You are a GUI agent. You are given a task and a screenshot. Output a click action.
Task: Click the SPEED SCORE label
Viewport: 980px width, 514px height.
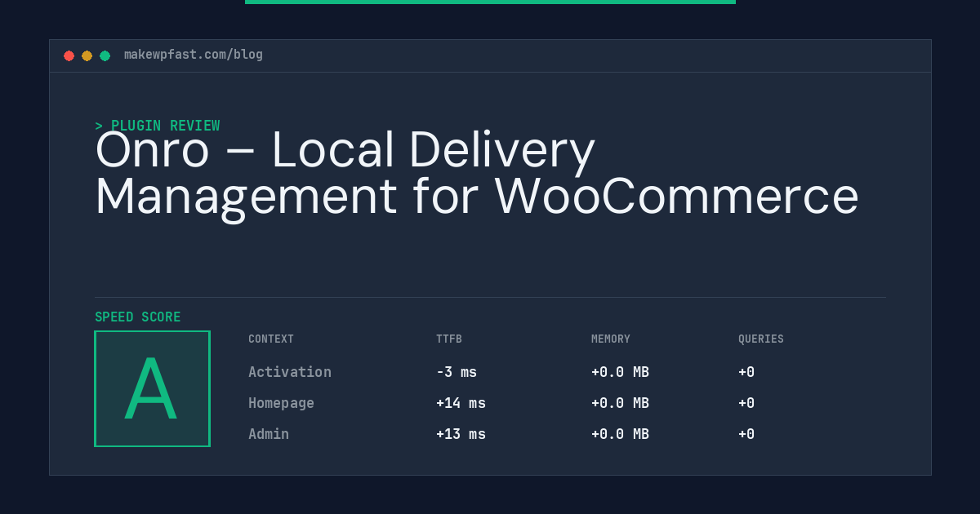138,317
